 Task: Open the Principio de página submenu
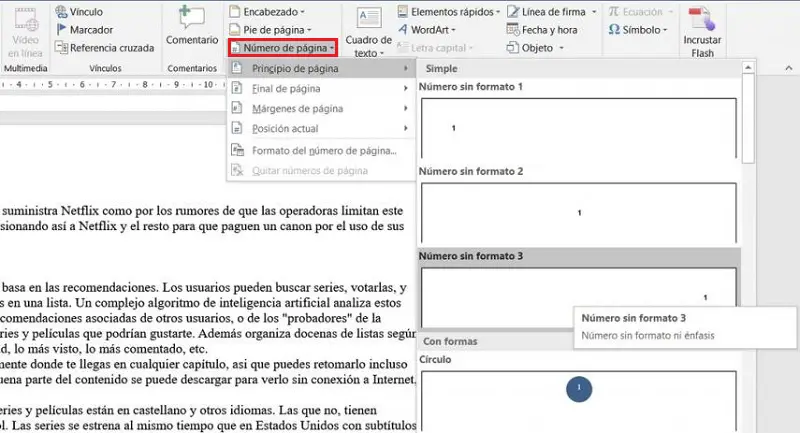321,68
